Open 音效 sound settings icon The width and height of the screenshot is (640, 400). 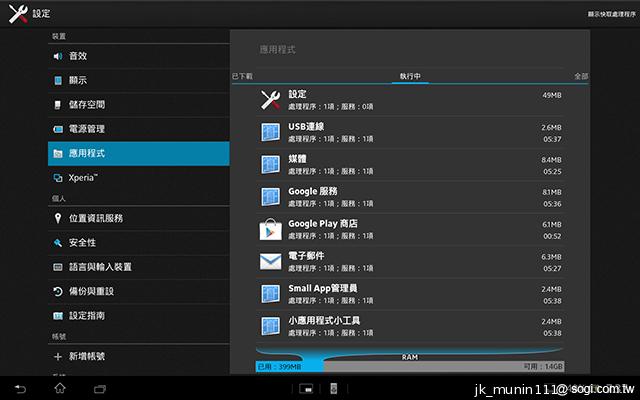58,56
